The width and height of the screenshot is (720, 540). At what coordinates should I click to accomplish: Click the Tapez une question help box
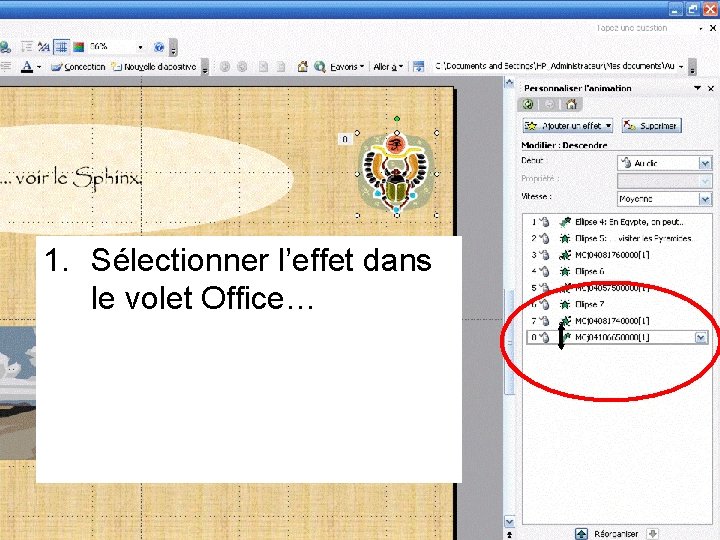pos(632,28)
